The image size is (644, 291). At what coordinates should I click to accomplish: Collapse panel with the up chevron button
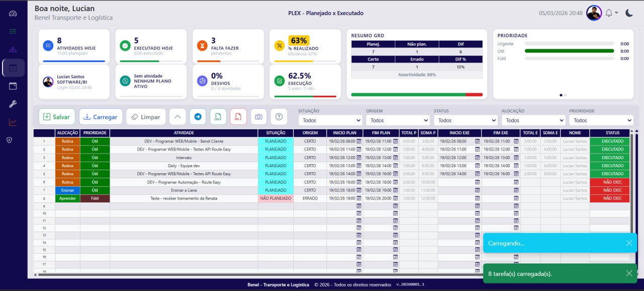(177, 117)
